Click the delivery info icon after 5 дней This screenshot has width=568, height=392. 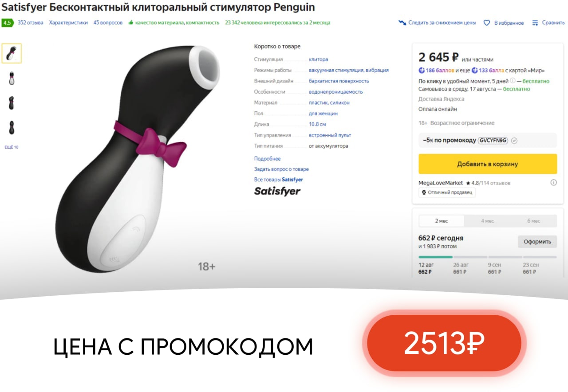click(513, 81)
